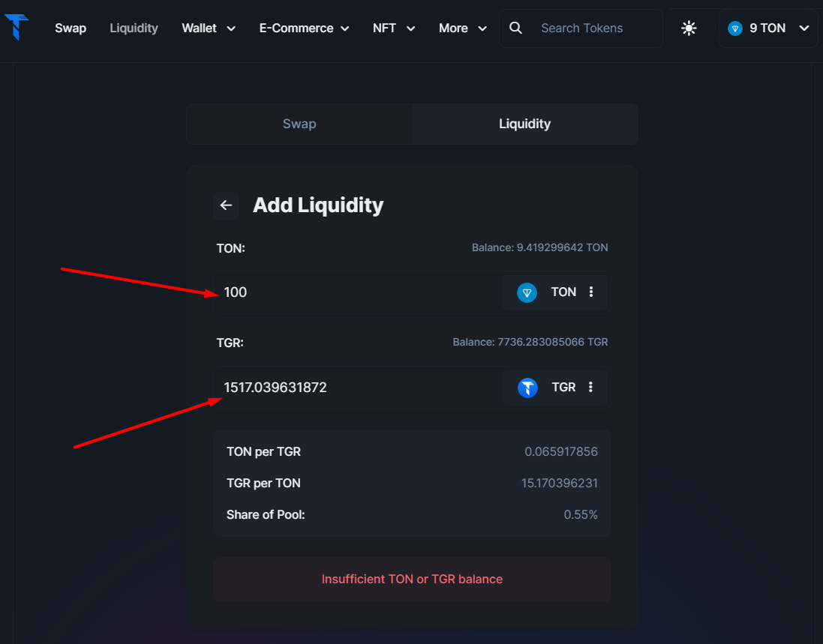Expand the E-Commerce dropdown menu
The height and width of the screenshot is (644, 823).
(305, 28)
